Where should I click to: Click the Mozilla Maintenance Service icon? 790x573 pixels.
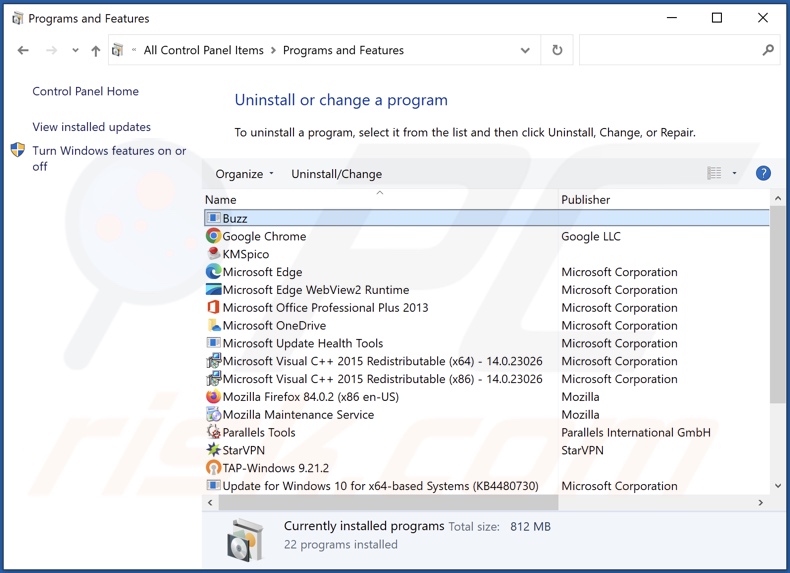(214, 414)
